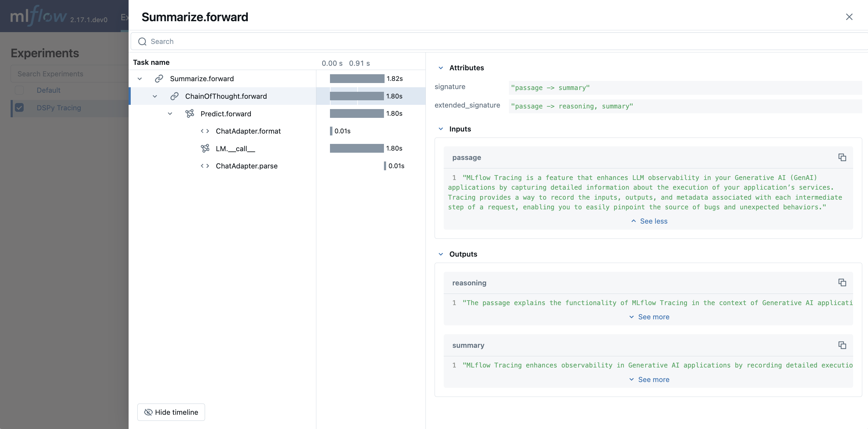Click the ChainOfThought.forward 1.80s timeline bar
The width and height of the screenshot is (868, 429).
356,96
